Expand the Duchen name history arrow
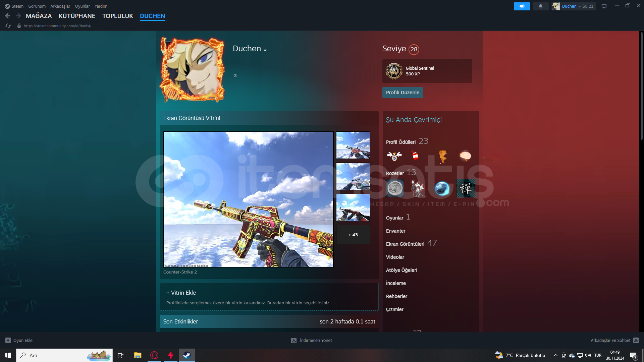 tap(265, 50)
